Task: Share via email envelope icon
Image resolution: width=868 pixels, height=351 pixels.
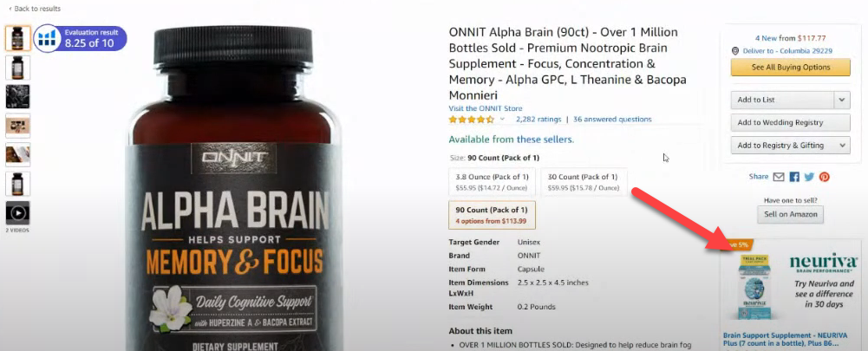Action: [x=779, y=177]
